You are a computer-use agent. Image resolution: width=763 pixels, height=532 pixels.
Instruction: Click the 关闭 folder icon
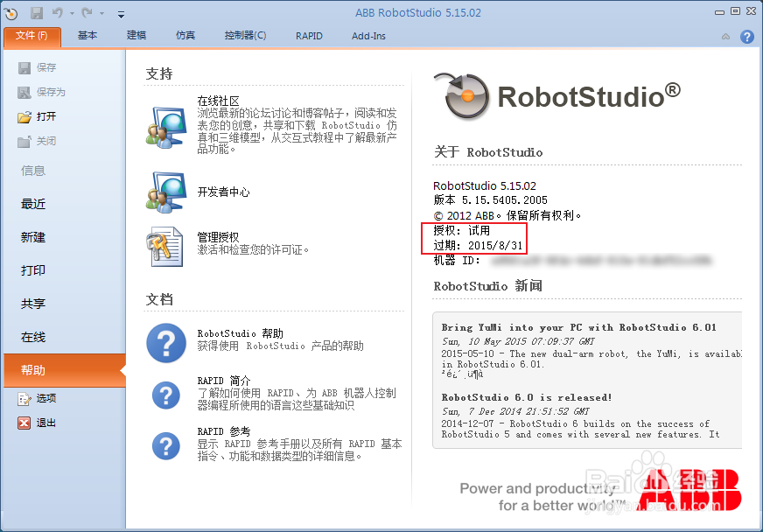coord(24,142)
